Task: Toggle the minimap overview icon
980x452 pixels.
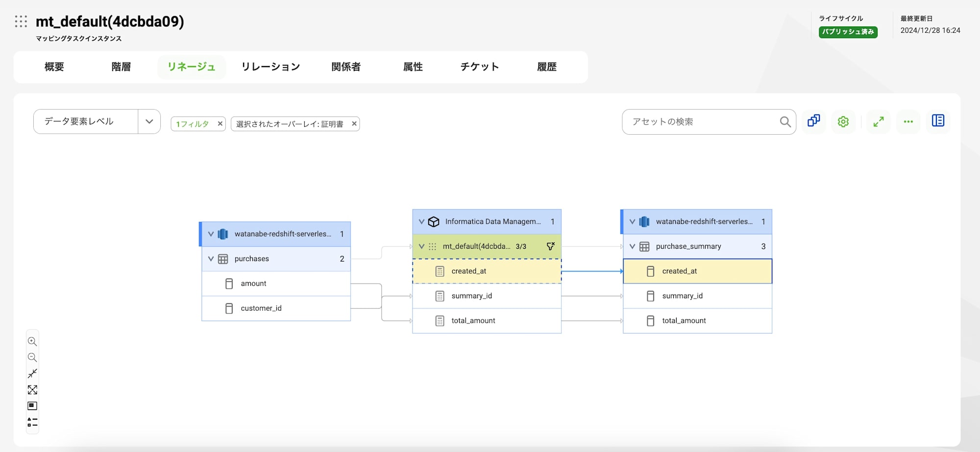Action: click(x=32, y=406)
